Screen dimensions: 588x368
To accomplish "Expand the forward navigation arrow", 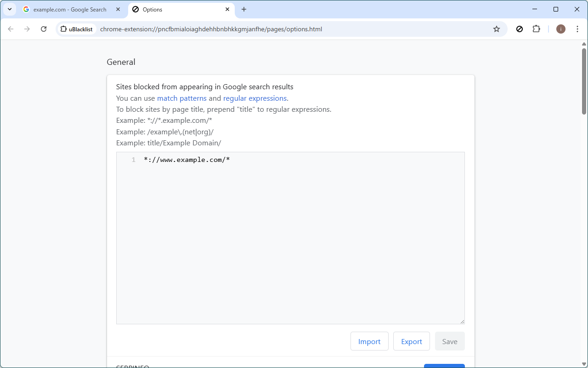I will pyautogui.click(x=27, y=29).
